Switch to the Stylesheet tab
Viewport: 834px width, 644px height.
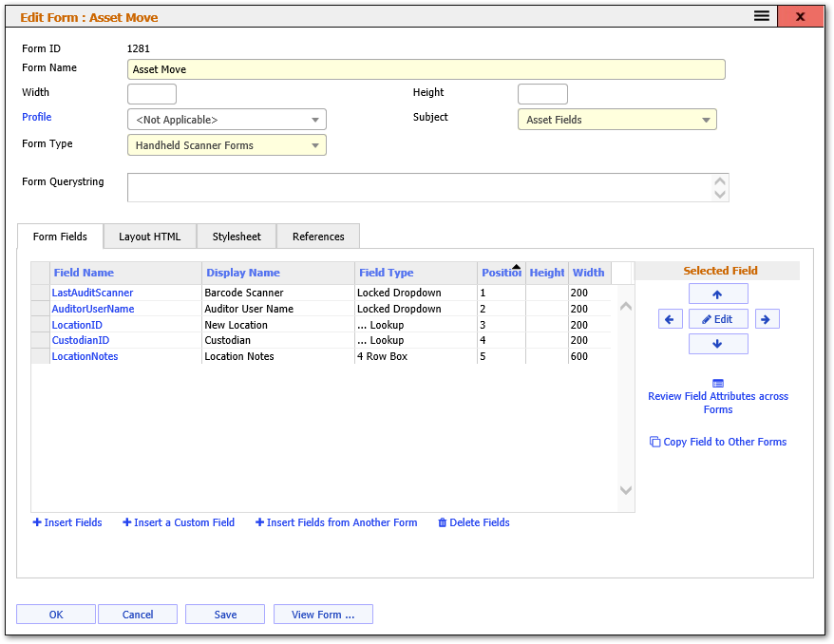tap(236, 236)
